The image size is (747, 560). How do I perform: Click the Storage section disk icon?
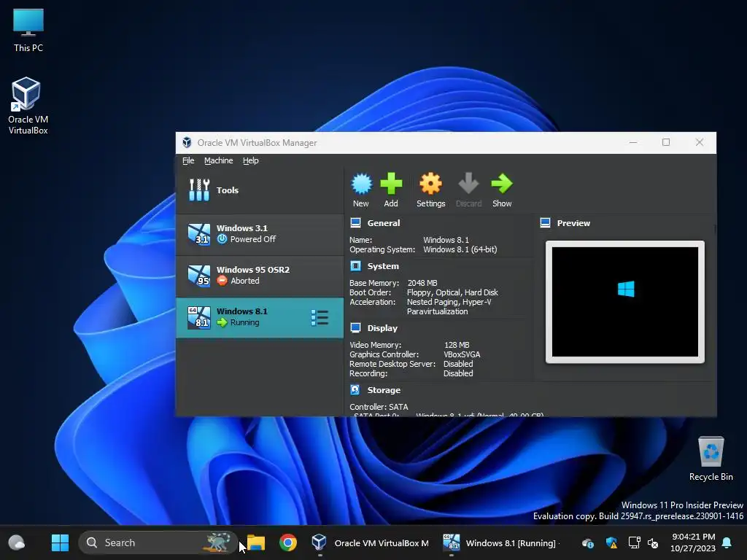pos(355,389)
